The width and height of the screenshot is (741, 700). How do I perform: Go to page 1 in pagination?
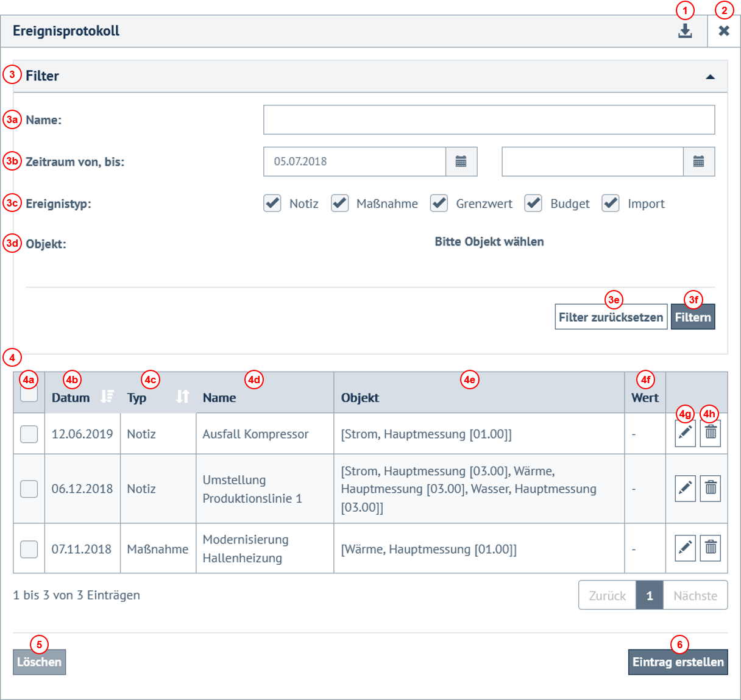pyautogui.click(x=649, y=595)
